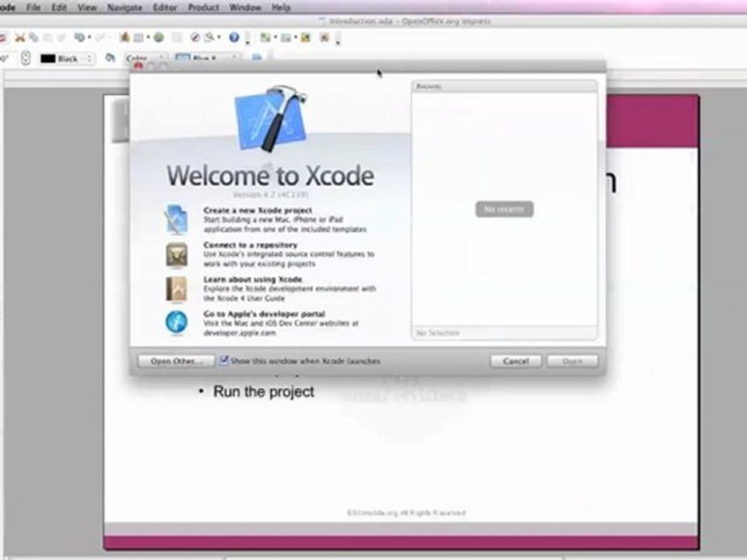Viewport: 747px width, 560px height.
Task: Click the Open button in Xcode welcome window
Action: pos(572,361)
